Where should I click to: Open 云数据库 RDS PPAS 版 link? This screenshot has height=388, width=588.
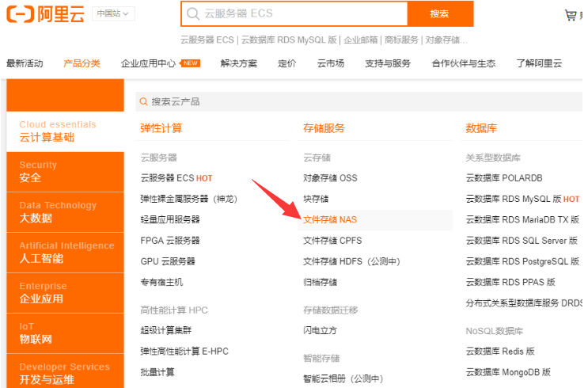[x=510, y=282]
